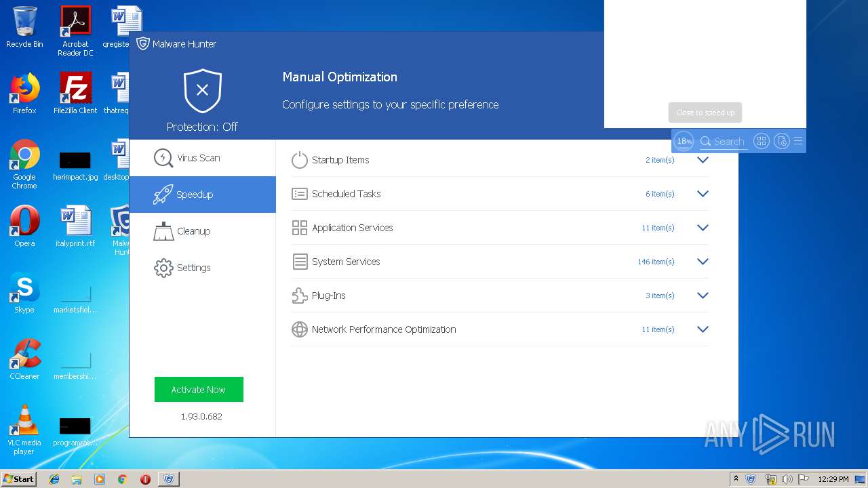Click the Settings gear icon
Screen dimensions: 868x488
click(x=163, y=268)
